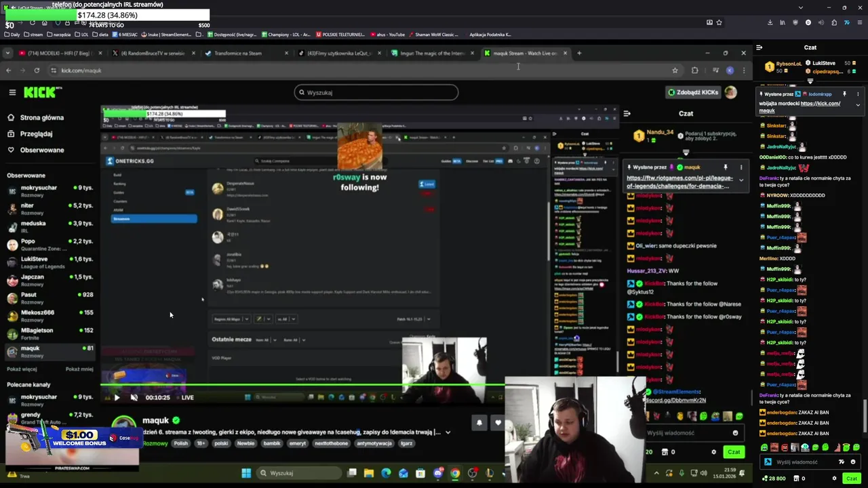868x488 pixels.
Task: Click the Zdobądź KICKs button
Action: pyautogui.click(x=692, y=92)
